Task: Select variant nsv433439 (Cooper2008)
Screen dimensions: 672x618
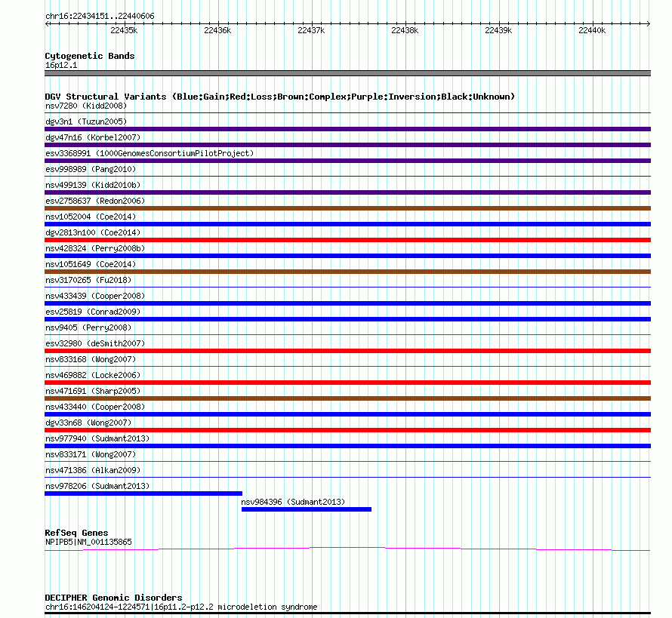Action: 95,296
